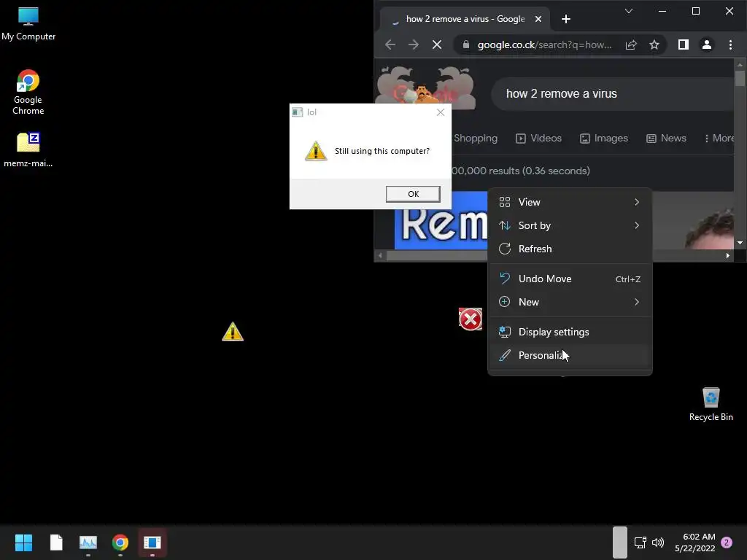Open the blue window app on taskbar
Image resolution: width=747 pixels, height=560 pixels.
pyautogui.click(x=152, y=542)
